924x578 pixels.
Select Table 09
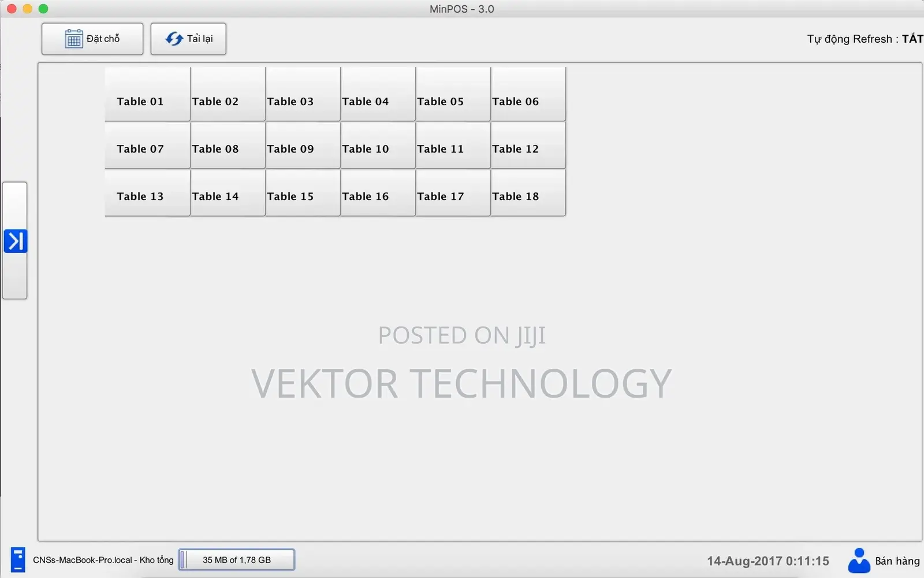click(x=303, y=145)
